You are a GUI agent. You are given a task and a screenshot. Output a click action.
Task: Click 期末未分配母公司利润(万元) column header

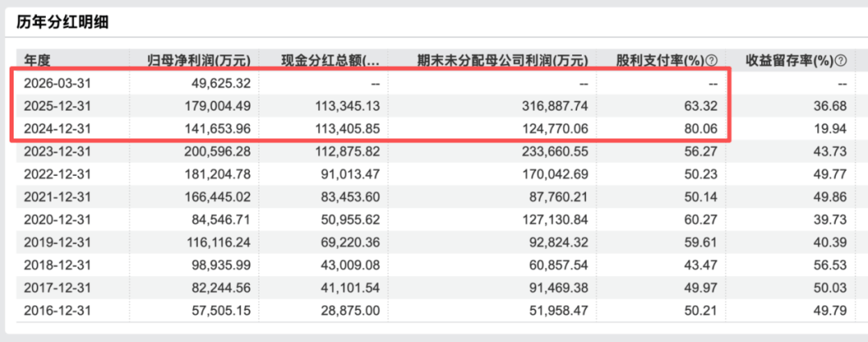click(502, 61)
